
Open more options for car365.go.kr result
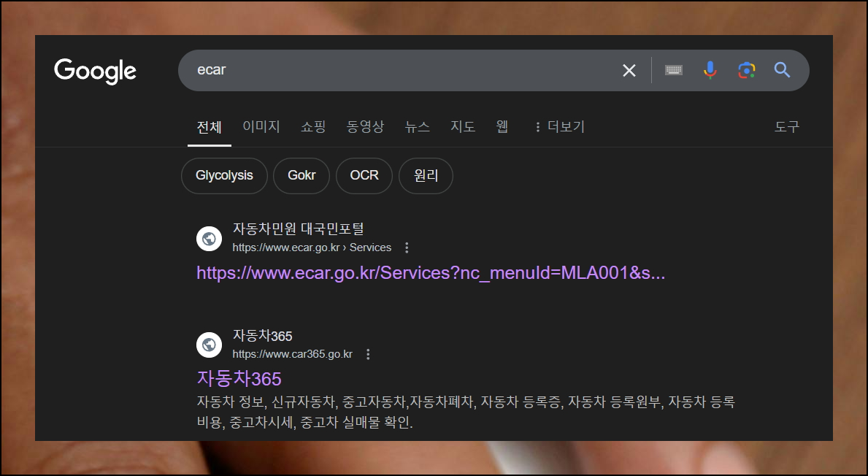coord(368,354)
